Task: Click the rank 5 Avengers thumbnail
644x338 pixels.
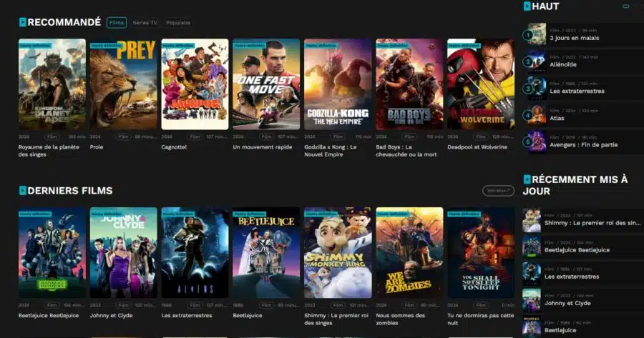Action: (537, 141)
